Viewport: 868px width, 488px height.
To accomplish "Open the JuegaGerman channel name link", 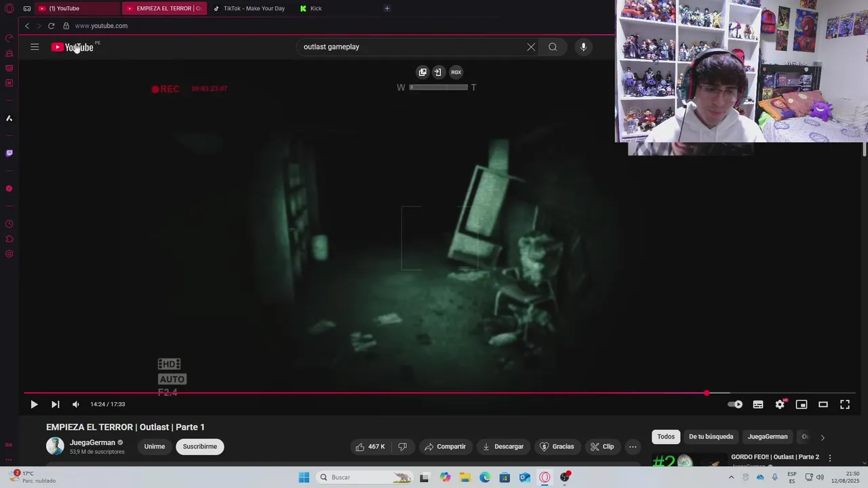I will (x=92, y=443).
